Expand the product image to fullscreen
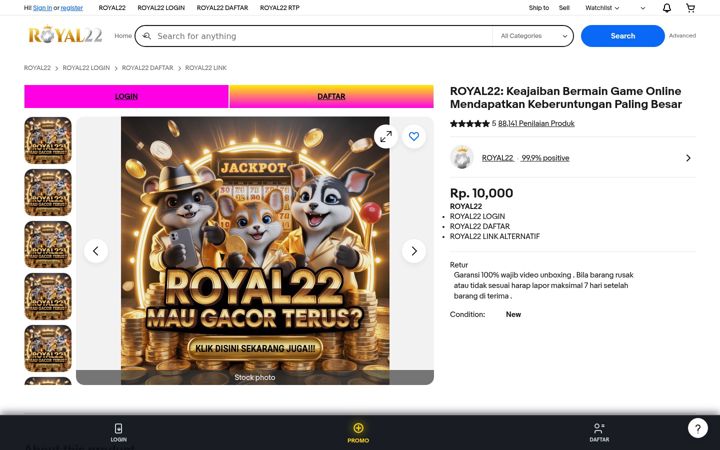 point(386,136)
